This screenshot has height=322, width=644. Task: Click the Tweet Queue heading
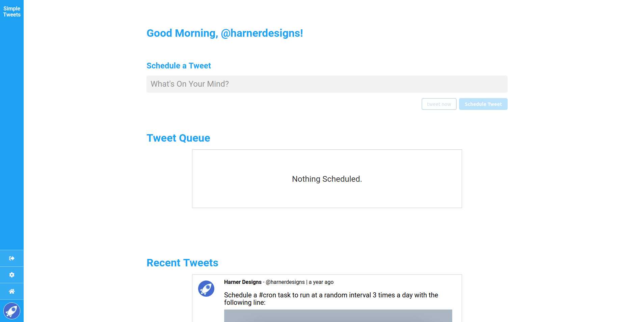[178, 138]
